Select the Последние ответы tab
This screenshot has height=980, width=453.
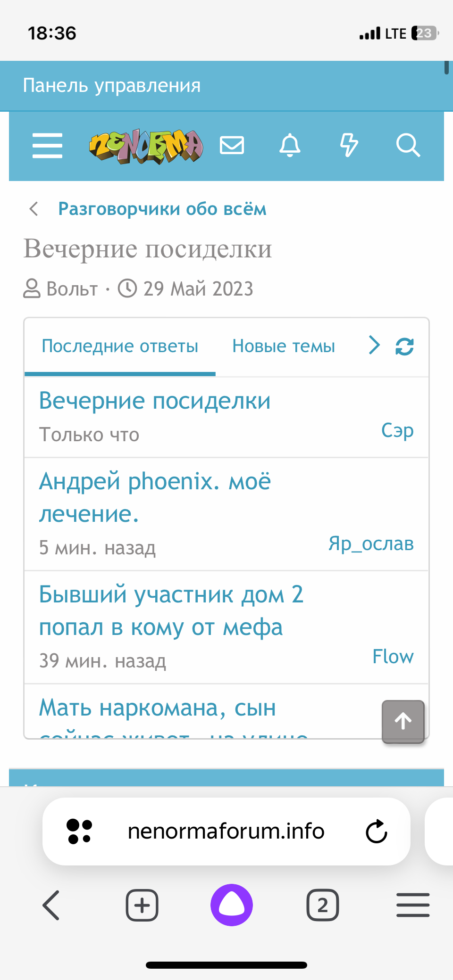pos(120,346)
